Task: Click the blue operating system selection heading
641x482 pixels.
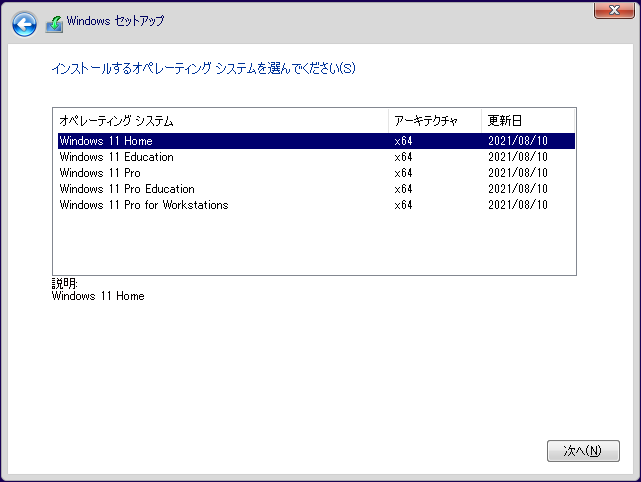Action: pyautogui.click(x=204, y=68)
